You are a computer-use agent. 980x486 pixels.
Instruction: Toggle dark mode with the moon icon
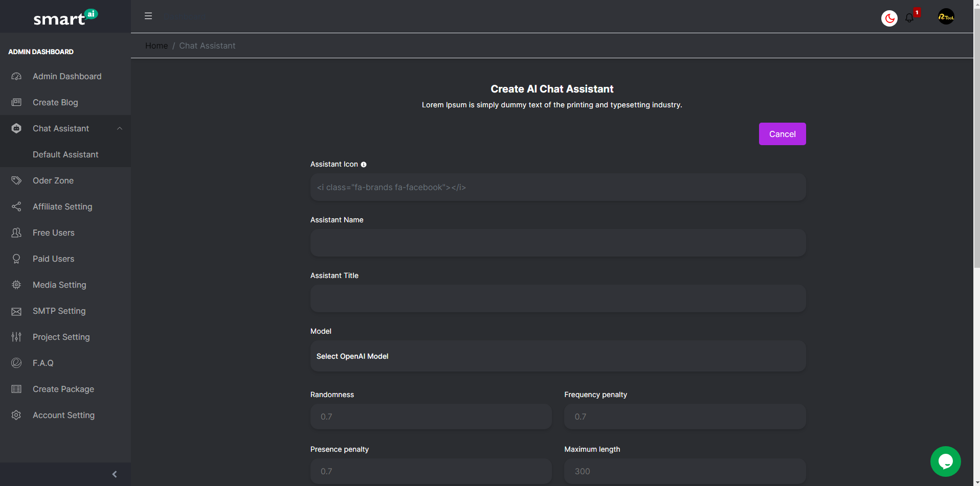click(x=889, y=18)
